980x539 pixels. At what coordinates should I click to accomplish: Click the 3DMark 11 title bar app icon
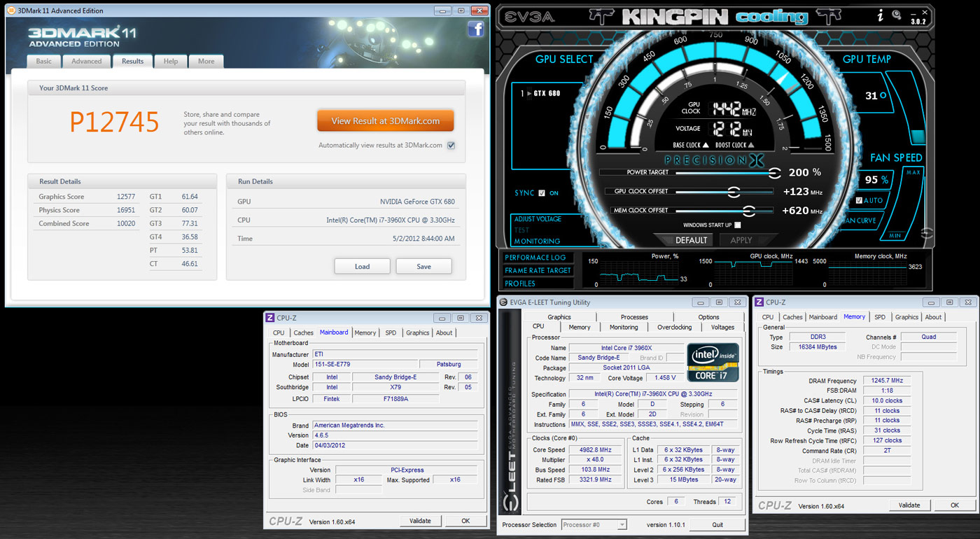tap(13, 10)
